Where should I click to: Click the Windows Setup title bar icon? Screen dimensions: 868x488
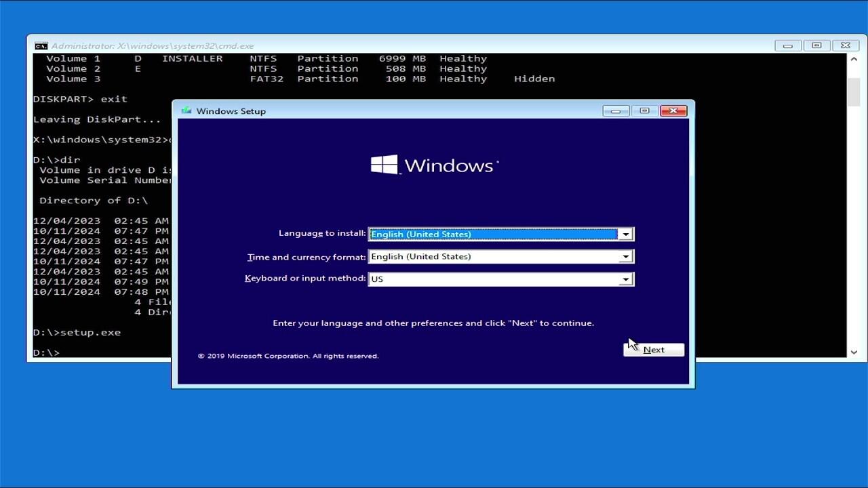click(186, 110)
